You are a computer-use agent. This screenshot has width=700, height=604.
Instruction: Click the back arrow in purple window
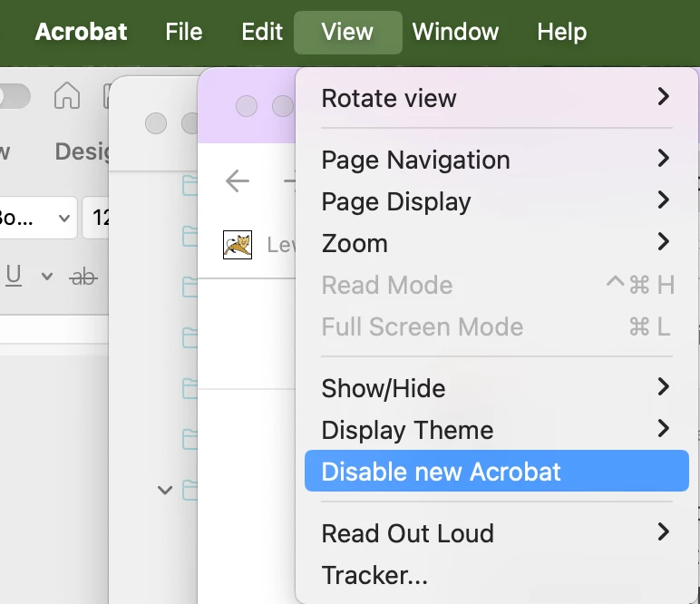[238, 180]
